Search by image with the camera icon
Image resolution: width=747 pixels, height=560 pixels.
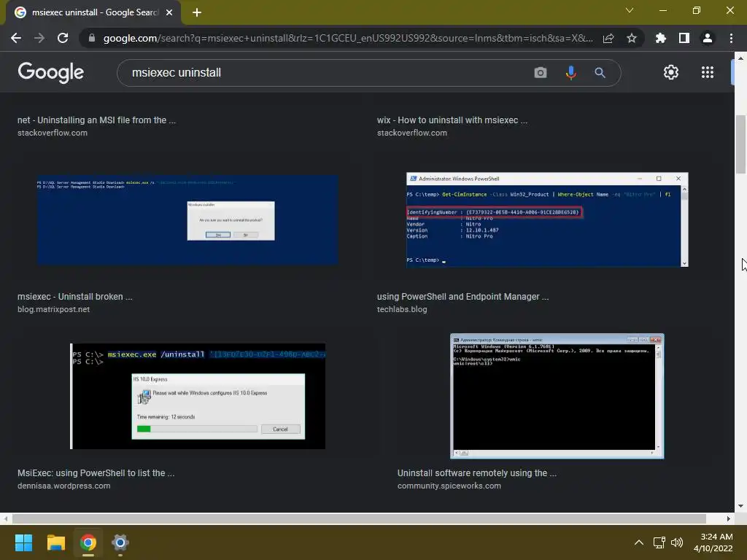coord(541,73)
